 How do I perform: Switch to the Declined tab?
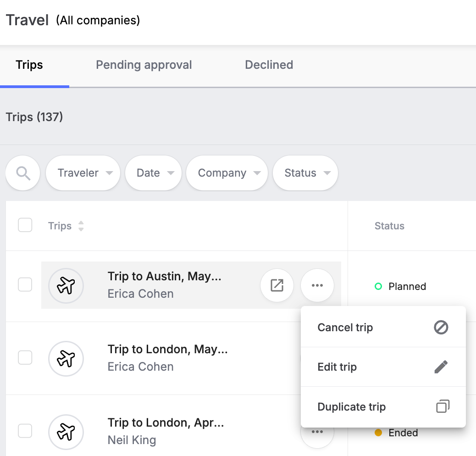[x=269, y=65]
